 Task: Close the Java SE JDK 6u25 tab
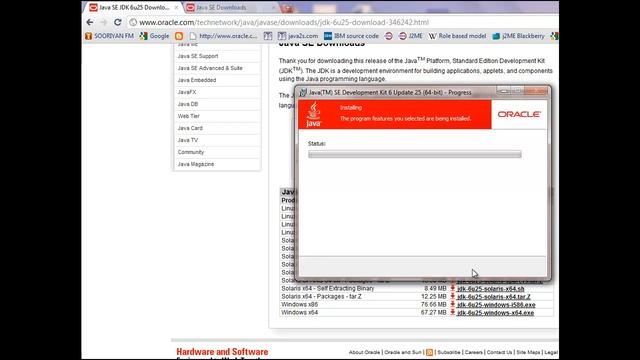coord(176,8)
